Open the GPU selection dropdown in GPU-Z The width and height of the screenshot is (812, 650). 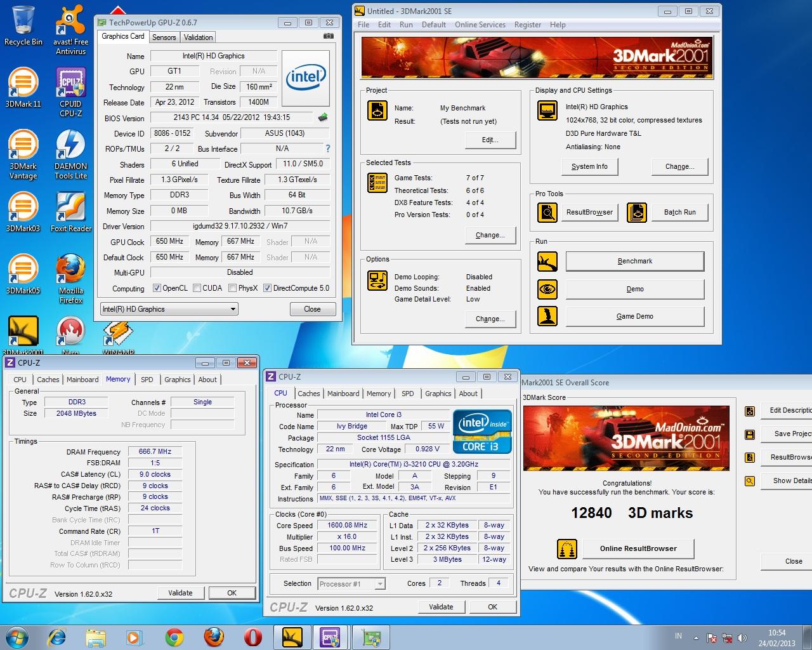(x=169, y=309)
